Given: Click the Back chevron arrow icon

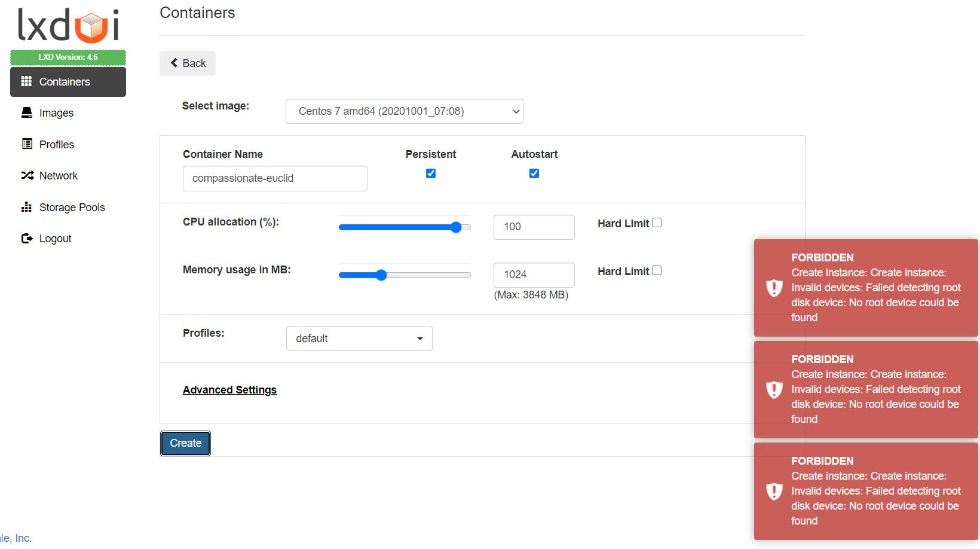Looking at the screenshot, I should click(174, 63).
